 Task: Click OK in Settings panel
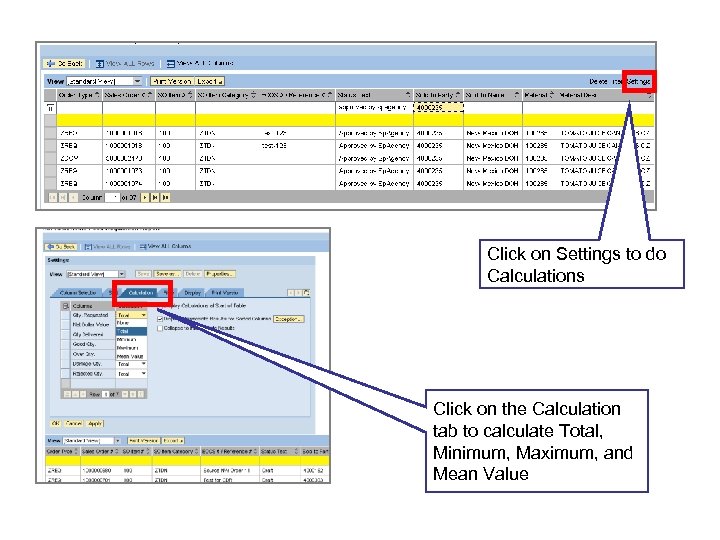[56, 423]
